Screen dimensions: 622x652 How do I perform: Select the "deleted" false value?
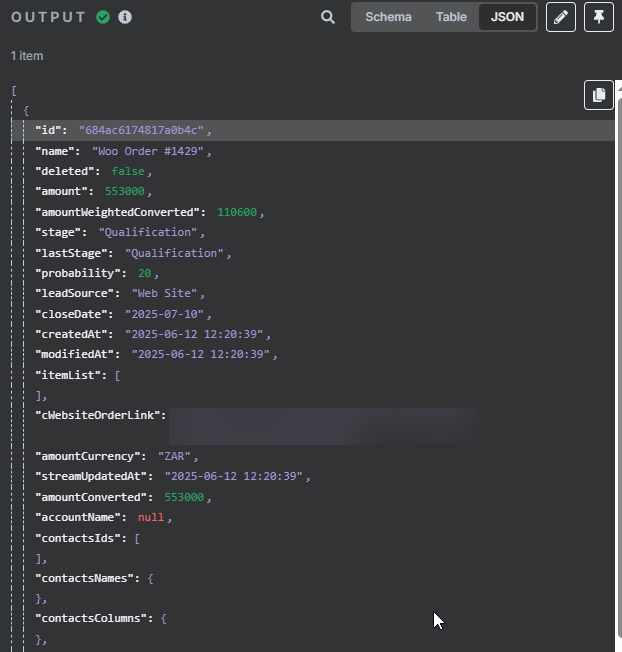(x=128, y=171)
